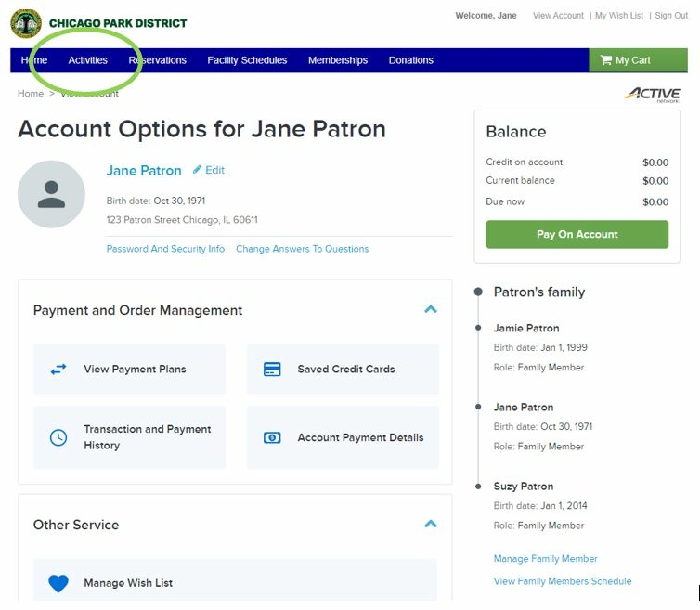
Task: Open the View Account link at top
Action: [558, 16]
